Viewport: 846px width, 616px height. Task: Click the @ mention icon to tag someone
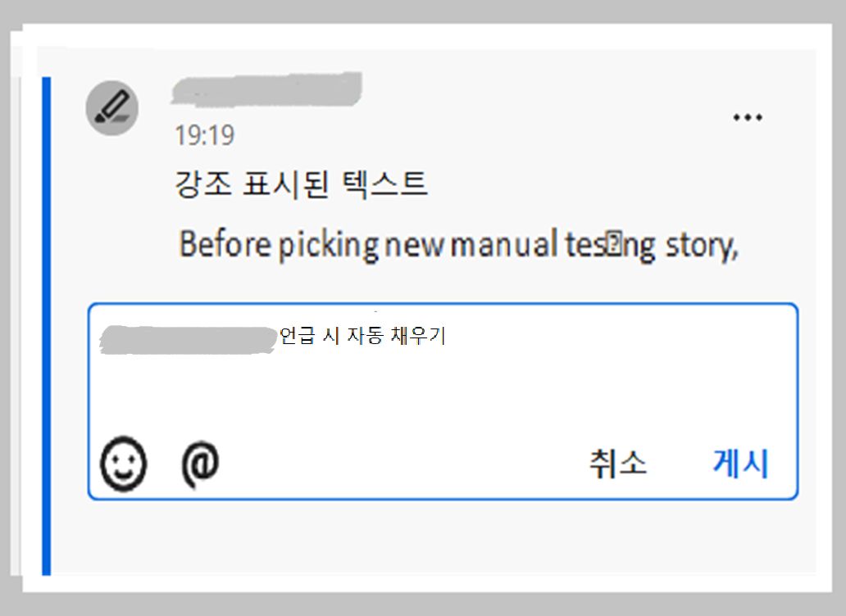coord(197,463)
